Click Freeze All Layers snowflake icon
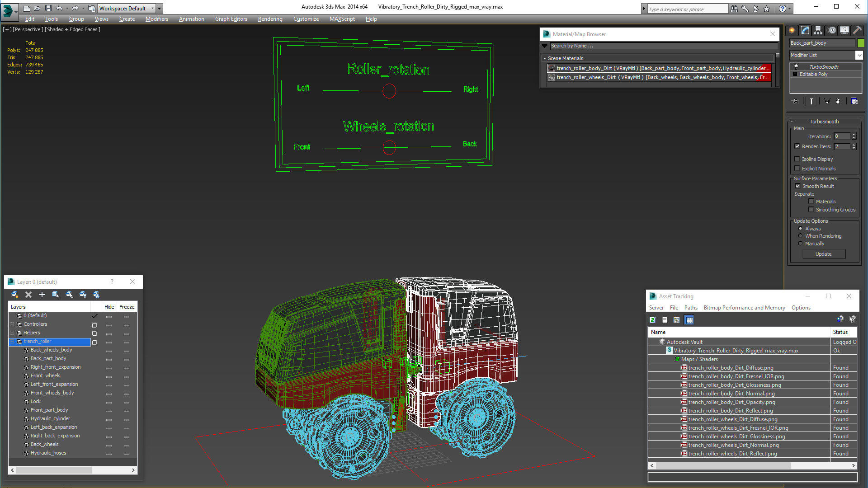868x488 pixels. coord(96,295)
